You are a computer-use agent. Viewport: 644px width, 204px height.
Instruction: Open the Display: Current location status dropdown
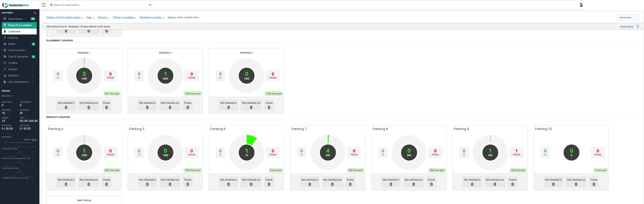(x=65, y=17)
